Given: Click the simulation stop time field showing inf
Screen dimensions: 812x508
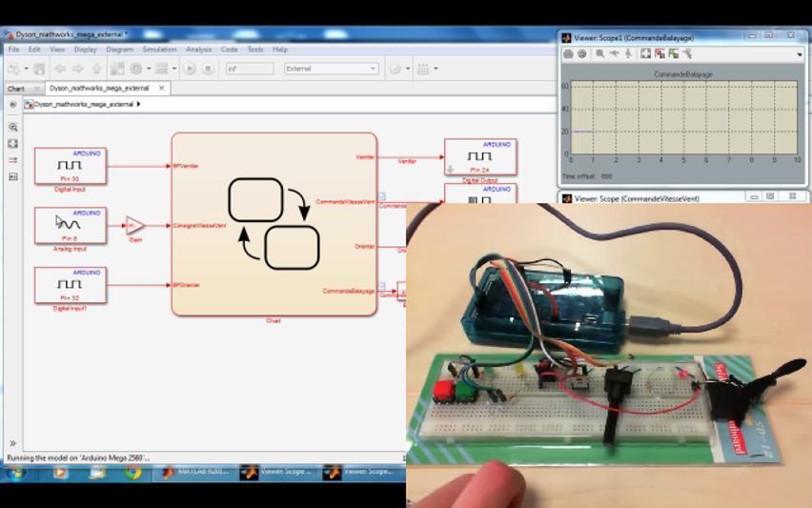Looking at the screenshot, I should click(250, 69).
